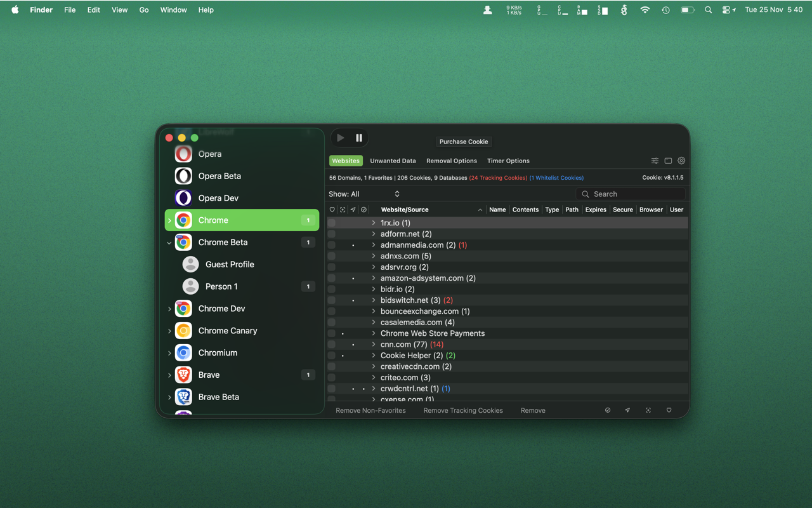The image size is (812, 508).
Task: Tick the checkbox for criteo.com row
Action: (332, 377)
